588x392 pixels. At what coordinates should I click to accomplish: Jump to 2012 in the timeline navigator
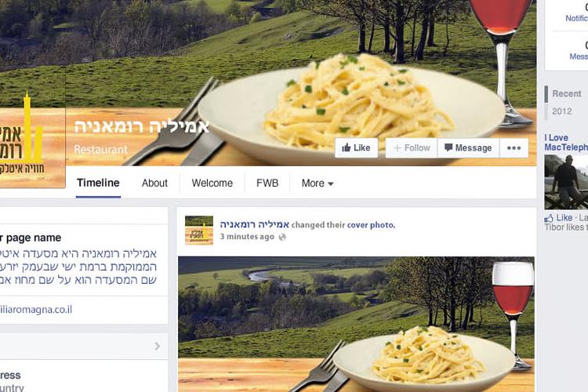[x=562, y=111]
